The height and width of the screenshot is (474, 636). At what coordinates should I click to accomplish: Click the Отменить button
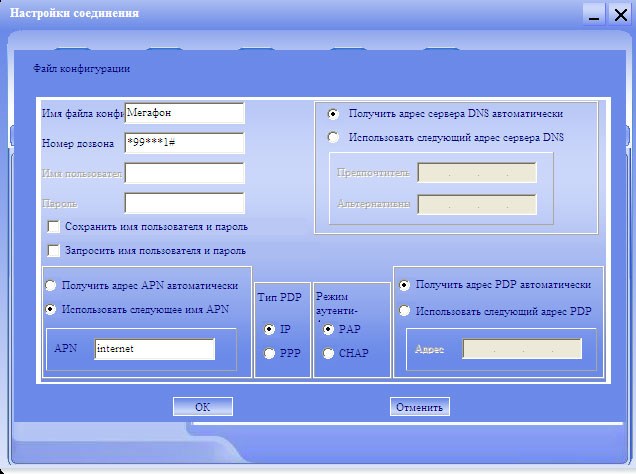(419, 407)
